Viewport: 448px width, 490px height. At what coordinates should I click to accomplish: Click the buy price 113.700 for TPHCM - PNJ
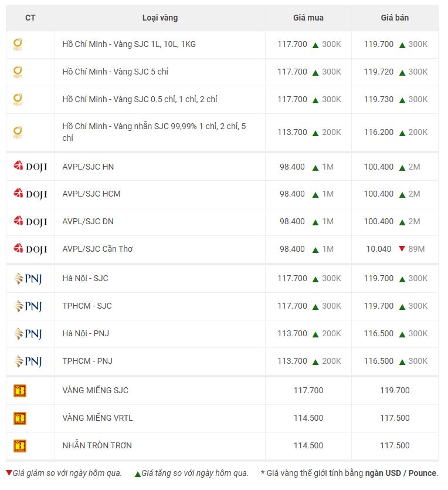pyautogui.click(x=292, y=361)
